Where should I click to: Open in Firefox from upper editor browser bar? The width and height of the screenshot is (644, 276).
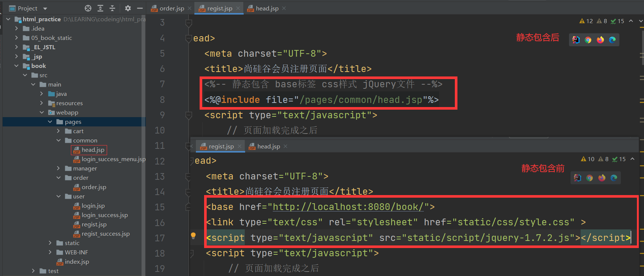pos(600,40)
